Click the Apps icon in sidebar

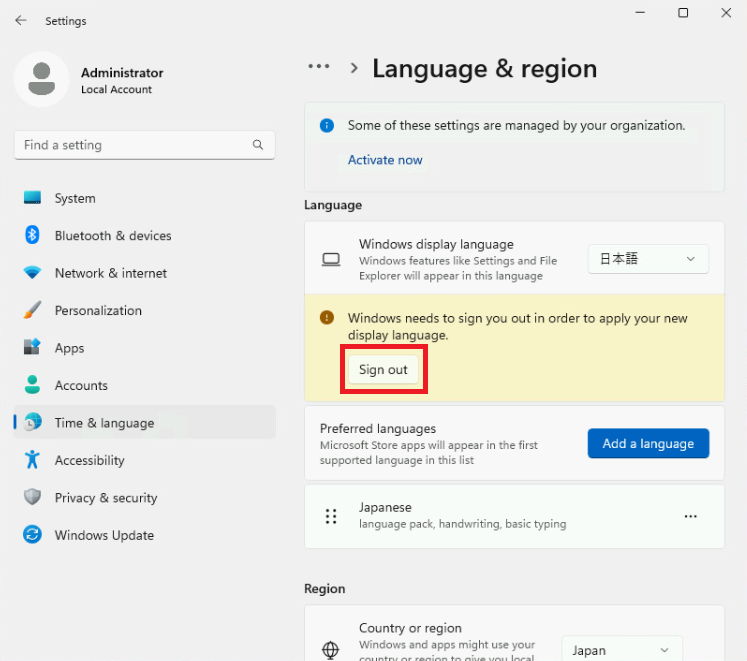tap(32, 347)
